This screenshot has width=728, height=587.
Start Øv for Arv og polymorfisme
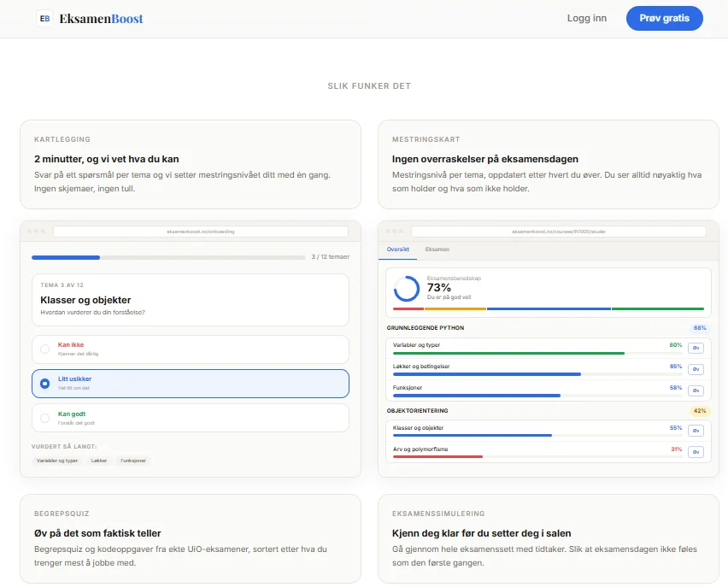(696, 452)
